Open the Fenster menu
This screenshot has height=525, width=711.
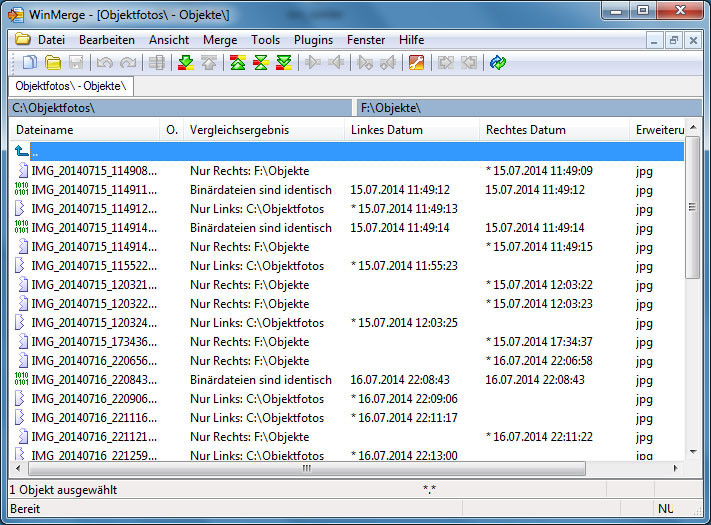(365, 40)
